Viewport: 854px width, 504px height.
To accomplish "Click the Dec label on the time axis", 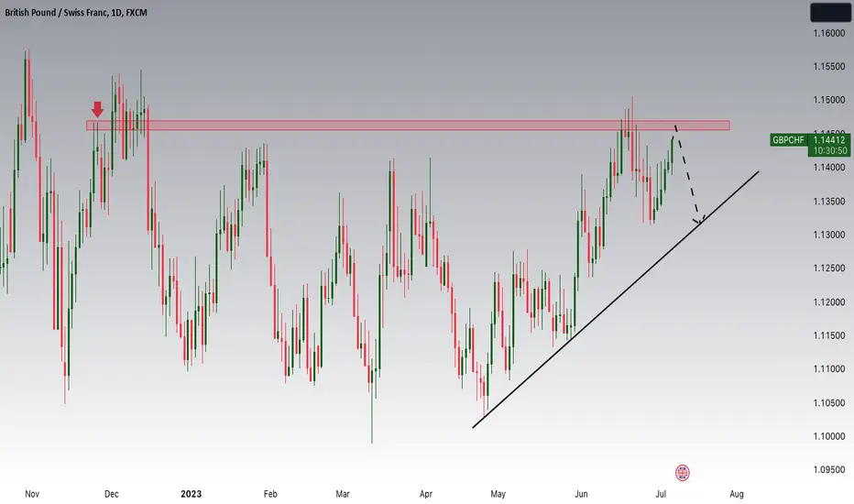I will (x=111, y=494).
